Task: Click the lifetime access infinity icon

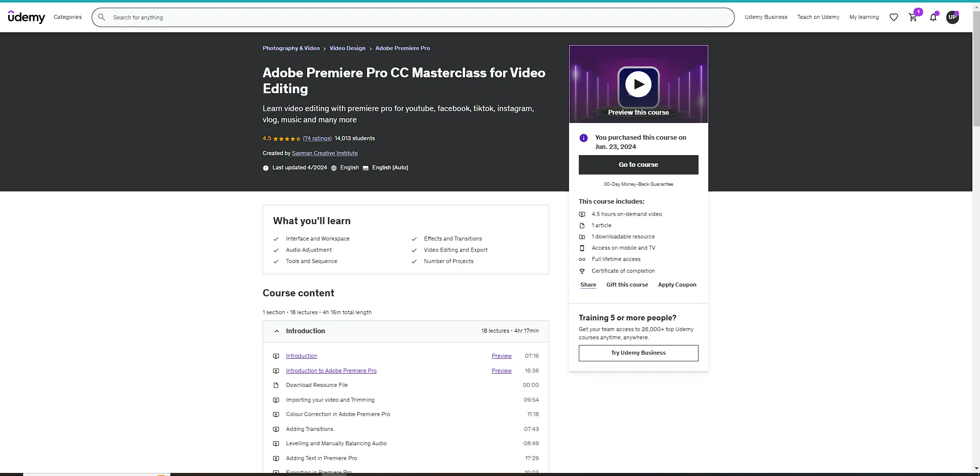Action: coord(582,259)
